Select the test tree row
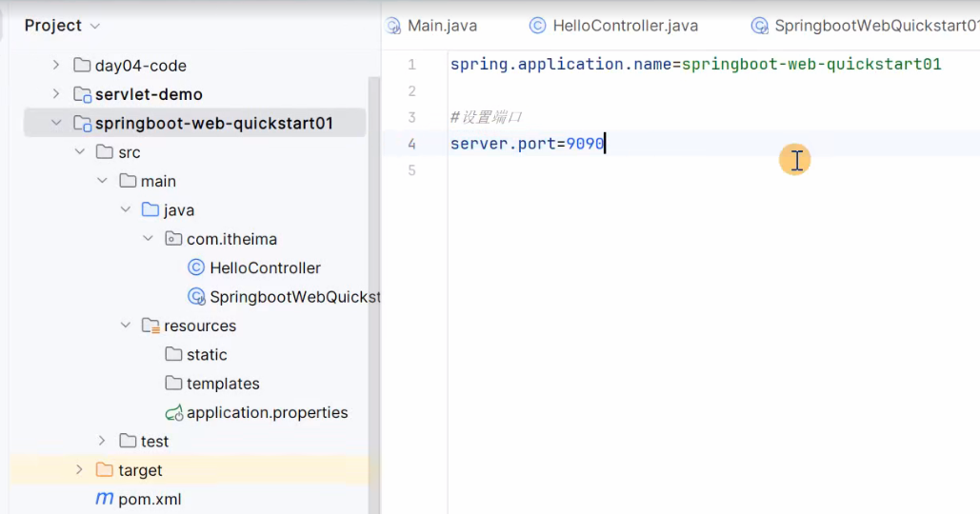Image resolution: width=980 pixels, height=514 pixels. [x=154, y=441]
